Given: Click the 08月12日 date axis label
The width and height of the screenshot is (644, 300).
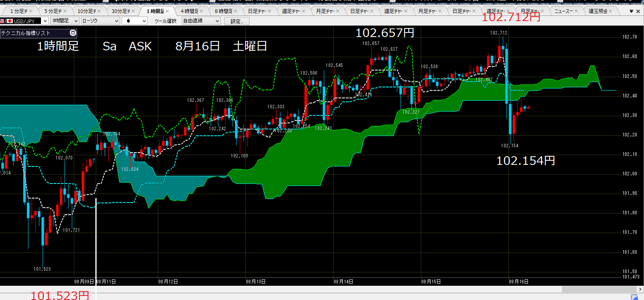Looking at the screenshot, I should click(x=168, y=281).
